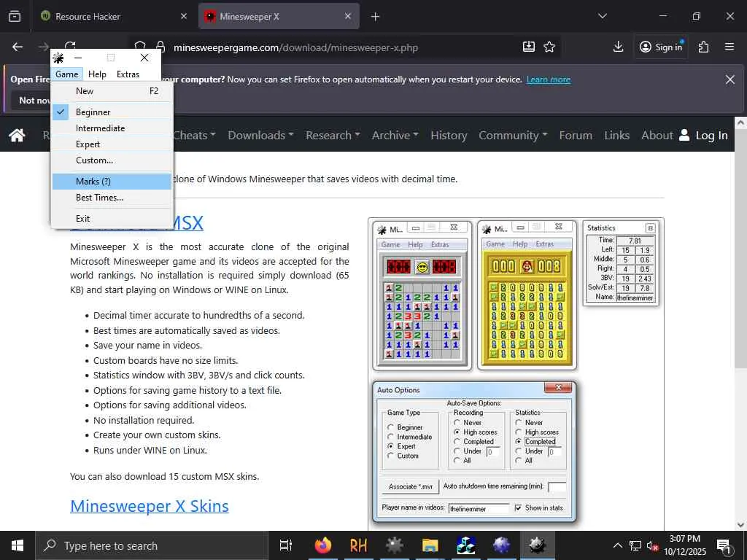The width and height of the screenshot is (747, 560).
Task: Close the Resource Hacker tab
Action: (184, 16)
